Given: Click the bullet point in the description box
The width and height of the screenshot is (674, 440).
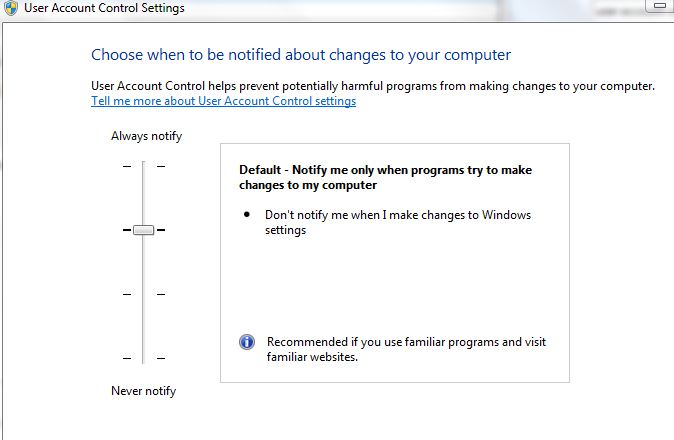Looking at the screenshot, I should [247, 215].
